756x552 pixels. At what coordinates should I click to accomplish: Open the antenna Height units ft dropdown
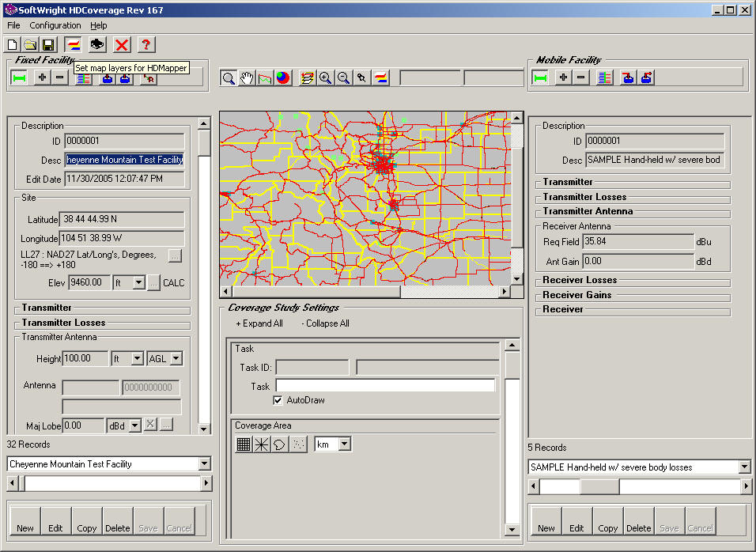pos(138,358)
